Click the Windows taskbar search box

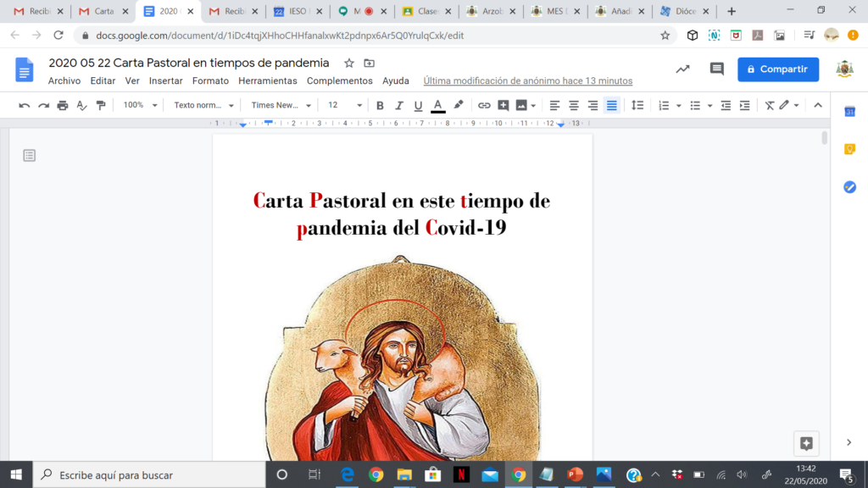(149, 474)
